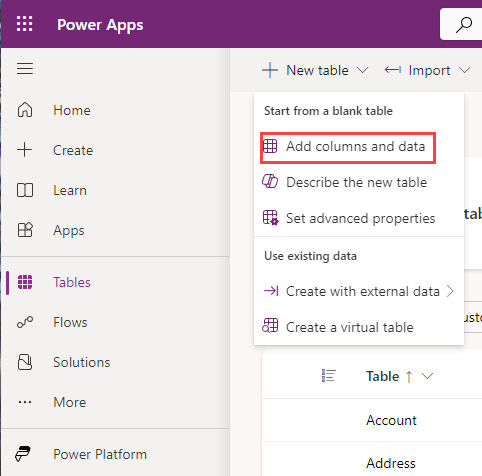The width and height of the screenshot is (482, 476).
Task: Click the sort ascending arrow on Table column
Action: pyautogui.click(x=409, y=377)
